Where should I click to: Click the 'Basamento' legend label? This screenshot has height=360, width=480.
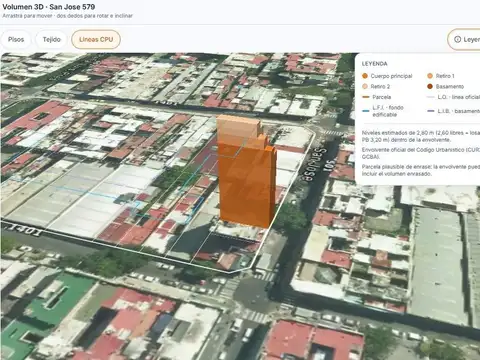[450, 86]
